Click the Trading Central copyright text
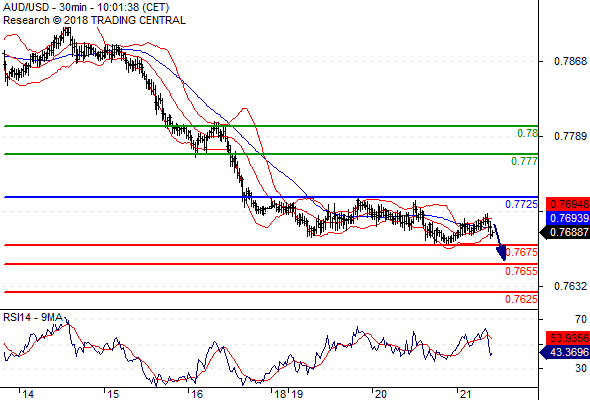The height and width of the screenshot is (400, 590). coord(94,20)
